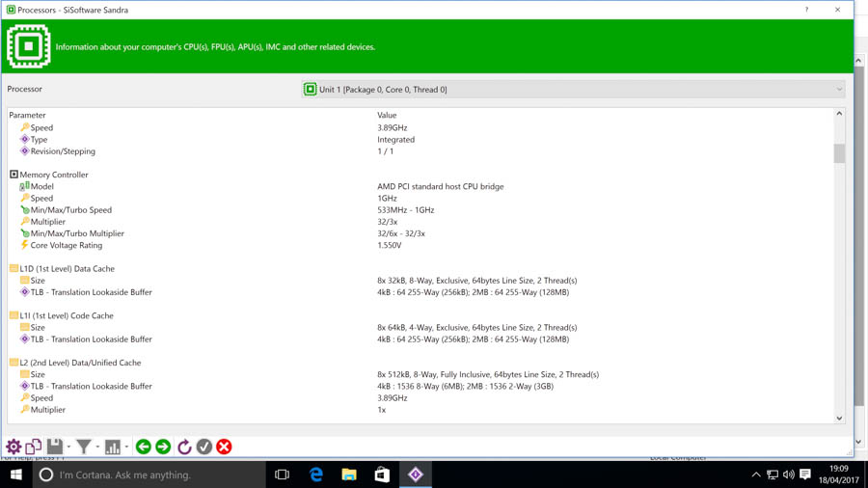
Task: Go forward with green right arrow
Action: tap(163, 447)
